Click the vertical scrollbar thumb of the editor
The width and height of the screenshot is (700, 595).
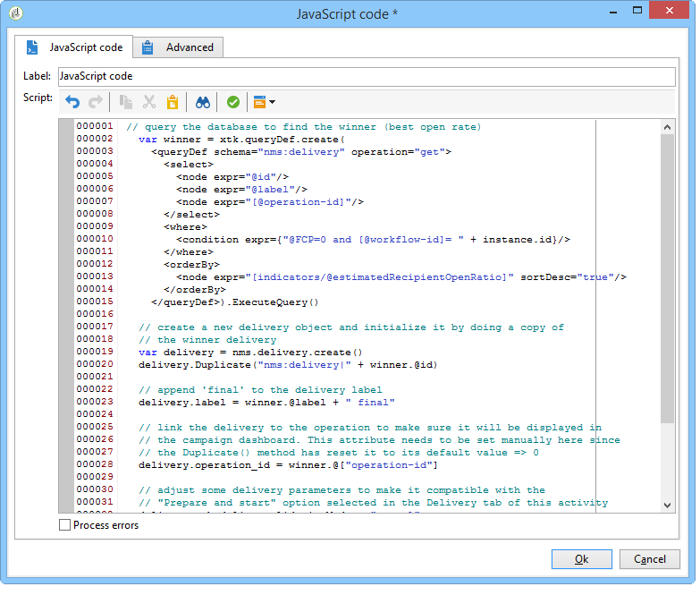667,277
